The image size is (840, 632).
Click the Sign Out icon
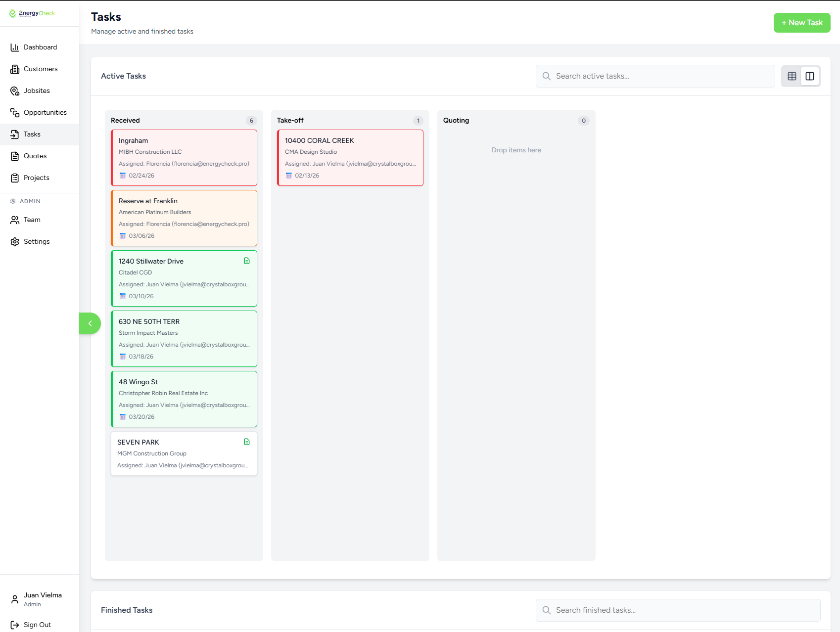[x=15, y=625]
